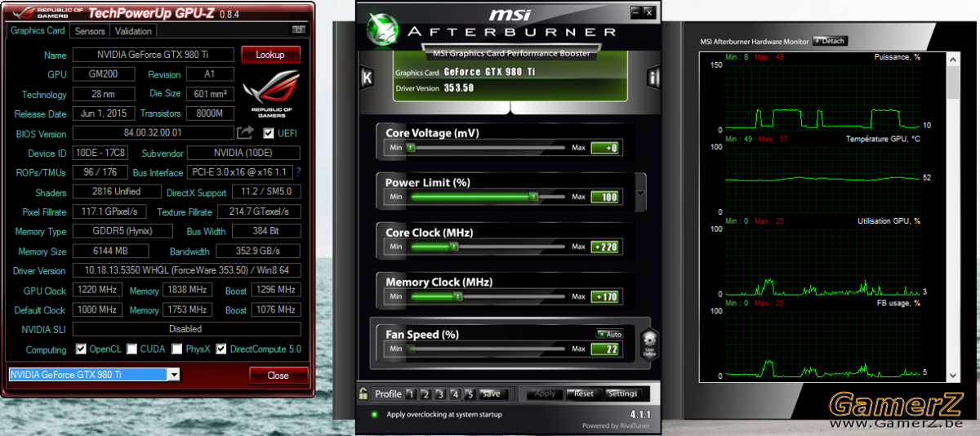Enable the PhysX checkbox
This screenshot has height=436, width=980.
(x=177, y=349)
